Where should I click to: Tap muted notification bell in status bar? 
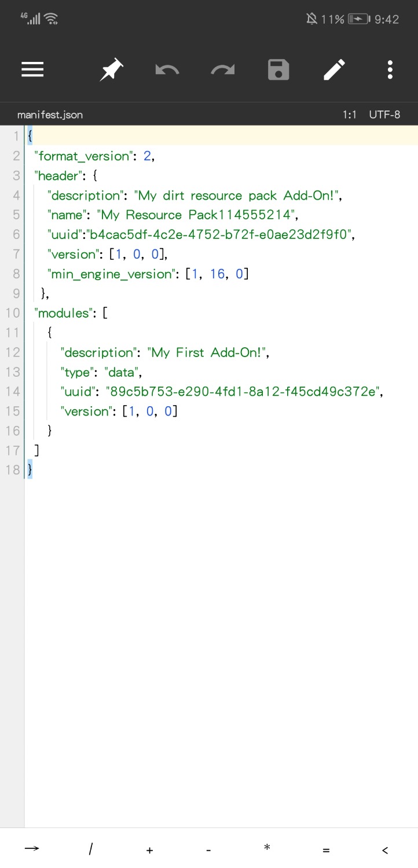click(311, 19)
